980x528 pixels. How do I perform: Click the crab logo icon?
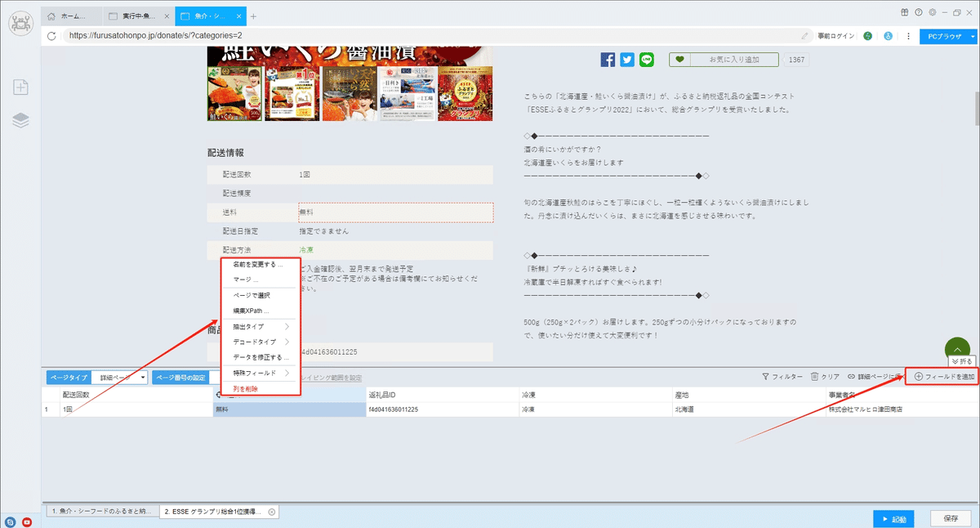[20, 24]
